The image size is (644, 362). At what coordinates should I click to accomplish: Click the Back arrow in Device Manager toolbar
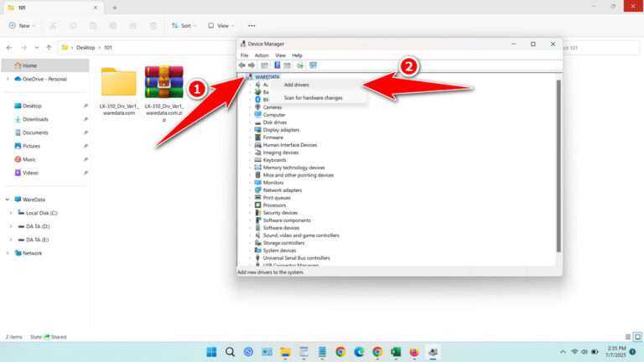(242, 65)
